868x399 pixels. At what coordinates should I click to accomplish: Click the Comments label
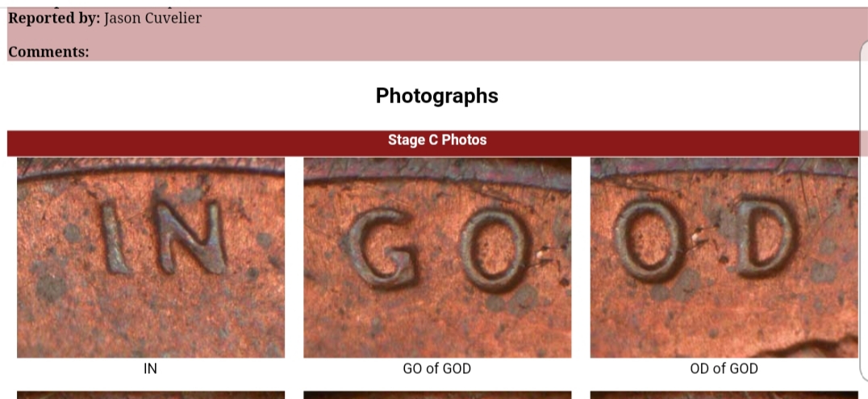(48, 52)
